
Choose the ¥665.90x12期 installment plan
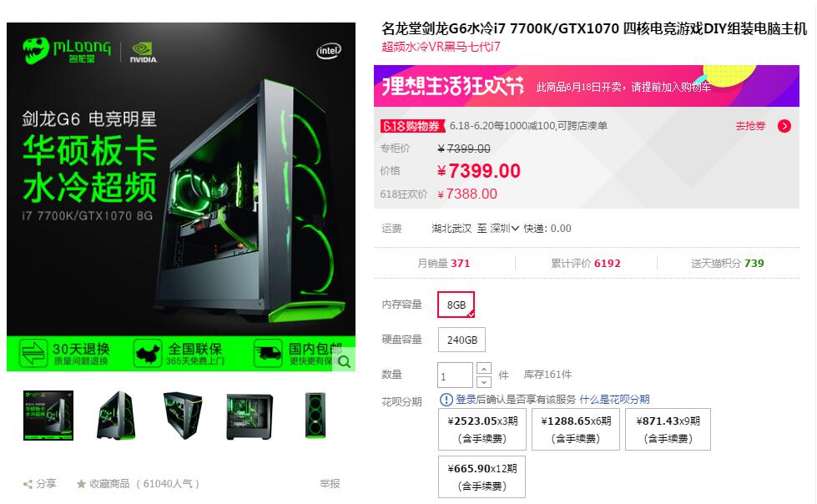click(482, 477)
